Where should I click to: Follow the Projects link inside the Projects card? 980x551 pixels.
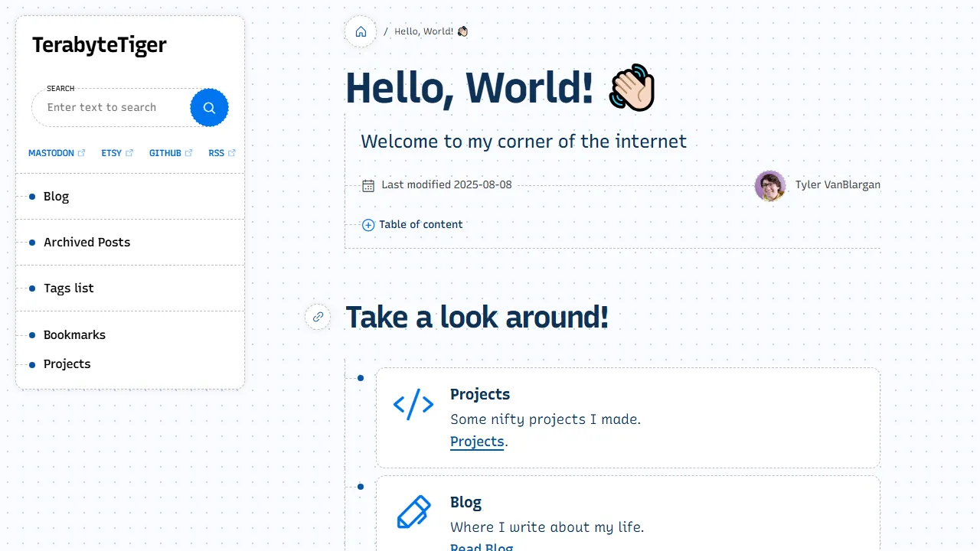click(x=476, y=442)
